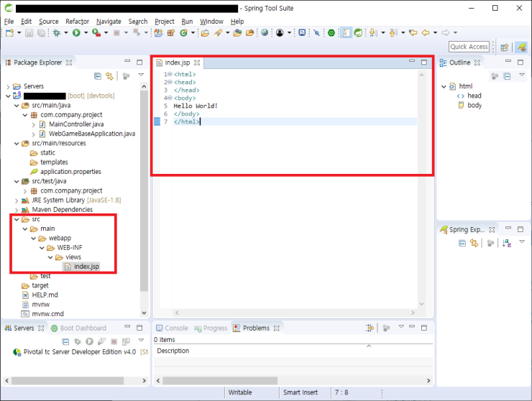This screenshot has width=532, height=401.
Task: Click the Open Perspective icon
Action: (x=504, y=47)
